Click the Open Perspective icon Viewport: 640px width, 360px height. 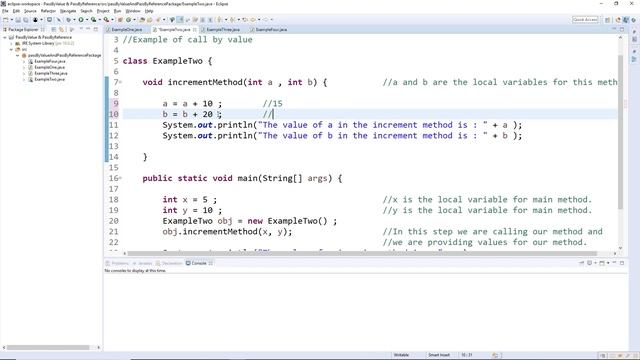coord(607,20)
